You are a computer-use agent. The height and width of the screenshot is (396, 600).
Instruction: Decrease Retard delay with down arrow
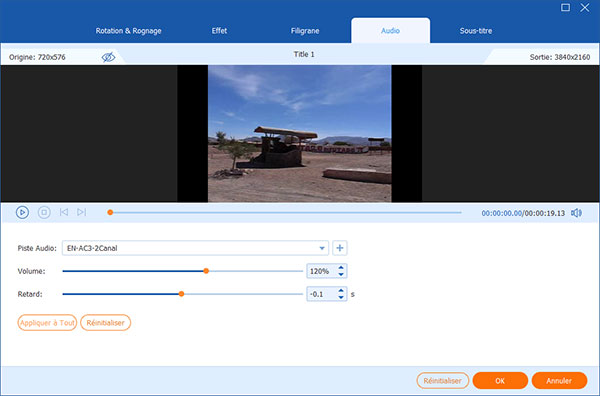point(341,297)
